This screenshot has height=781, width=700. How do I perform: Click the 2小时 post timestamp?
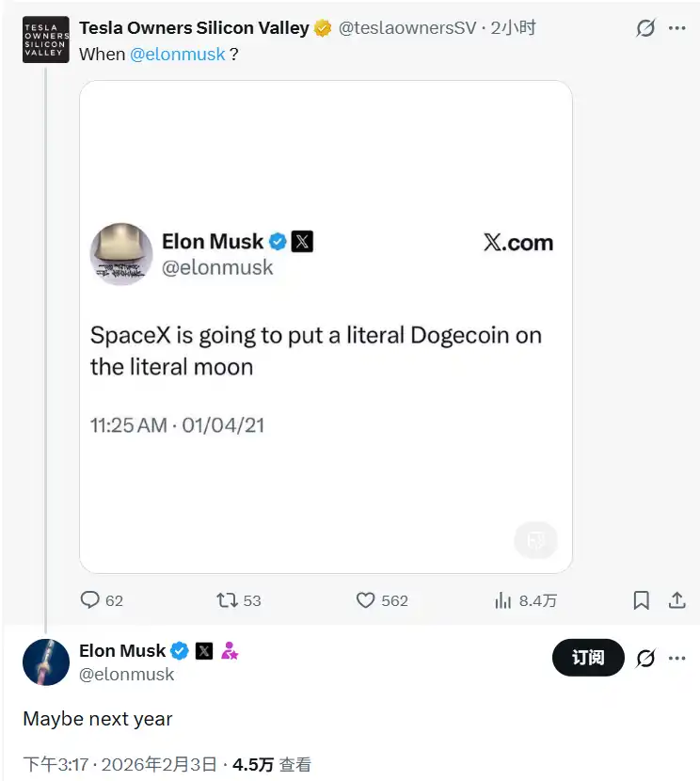click(x=514, y=28)
